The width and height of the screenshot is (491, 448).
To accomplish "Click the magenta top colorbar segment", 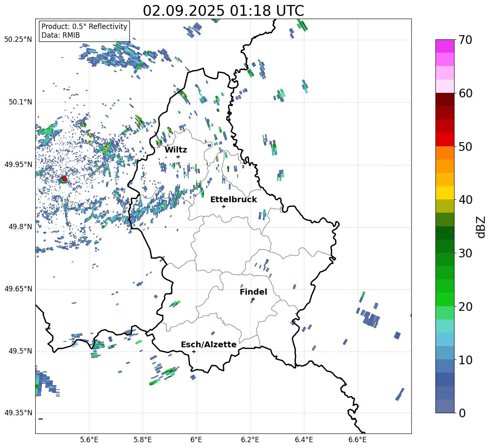I will pos(445,46).
